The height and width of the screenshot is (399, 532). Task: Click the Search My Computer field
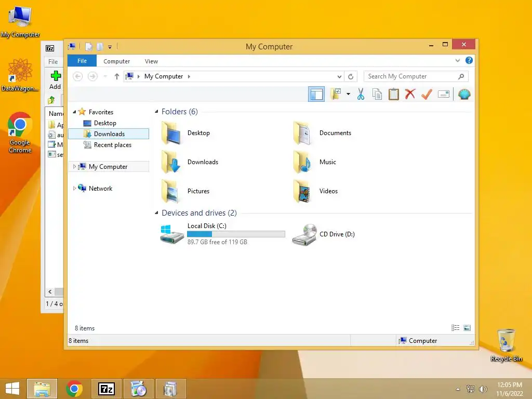click(x=416, y=76)
